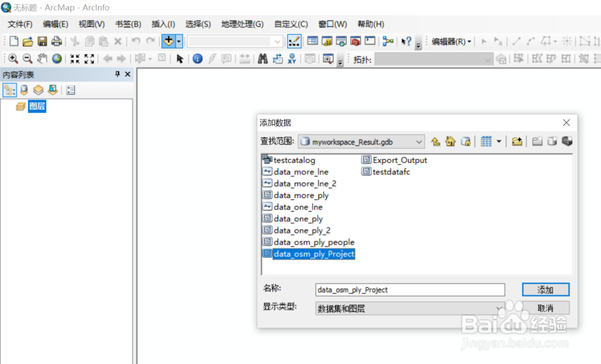Click the Find binoculars icon

coord(263,59)
